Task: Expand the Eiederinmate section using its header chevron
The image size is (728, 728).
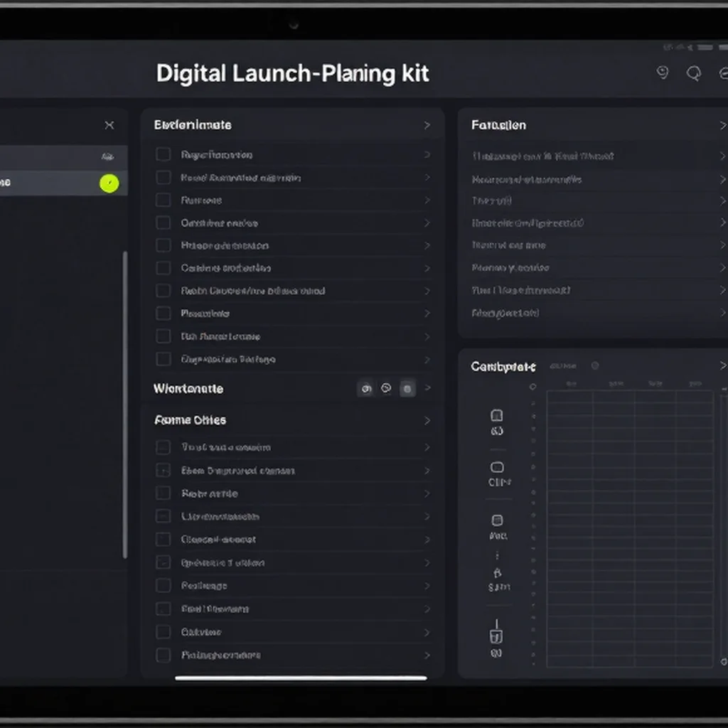Action: (x=427, y=125)
